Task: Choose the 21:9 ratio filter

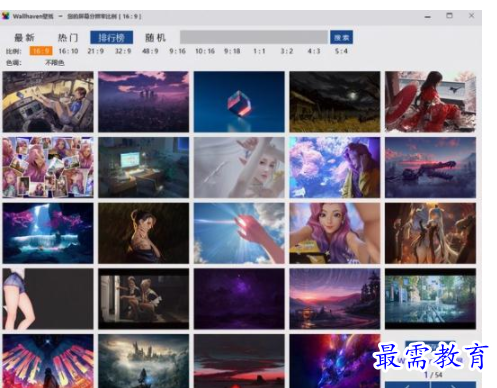Action: pos(96,51)
